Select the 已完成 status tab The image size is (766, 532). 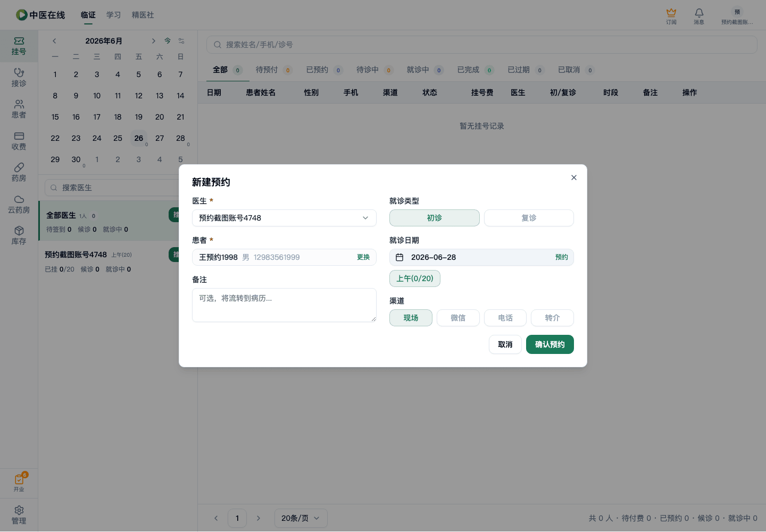click(476, 70)
